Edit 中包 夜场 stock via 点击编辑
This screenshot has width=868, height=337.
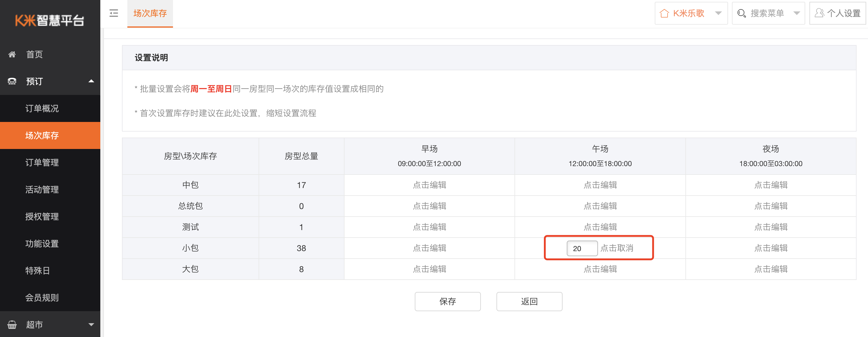point(771,185)
